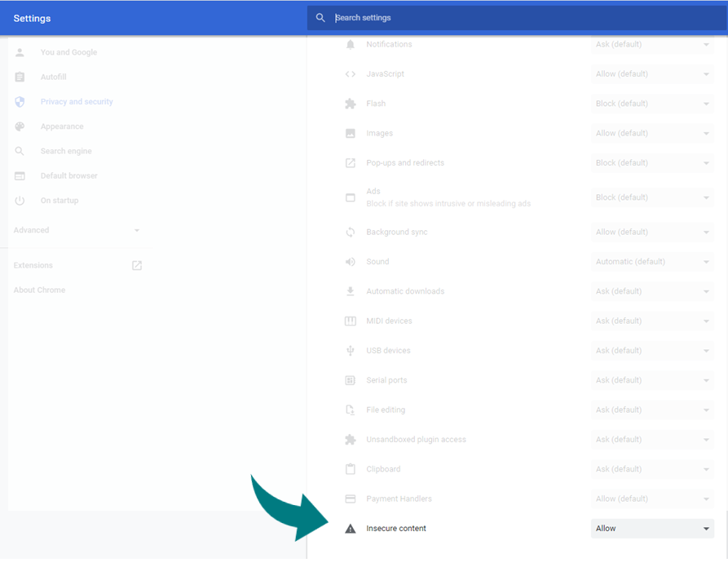Click the Background sync icon

coord(351,232)
